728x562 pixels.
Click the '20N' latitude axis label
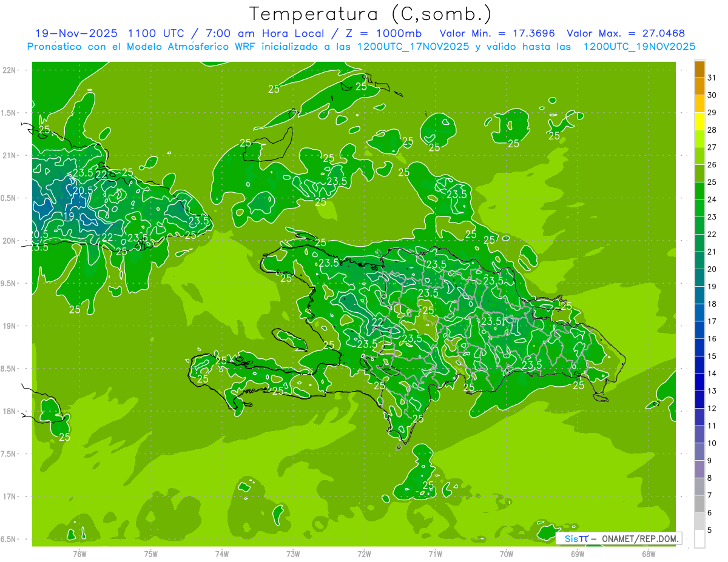(9, 241)
